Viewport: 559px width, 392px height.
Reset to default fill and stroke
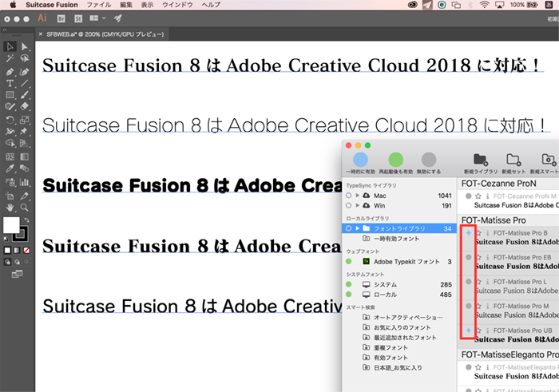pyautogui.click(x=6, y=240)
